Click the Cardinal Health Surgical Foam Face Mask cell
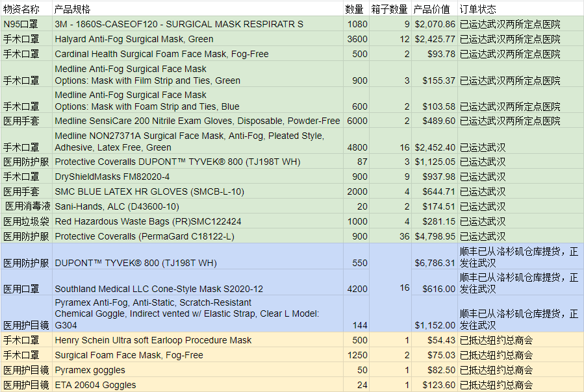The height and width of the screenshot is (392, 584). 197,54
